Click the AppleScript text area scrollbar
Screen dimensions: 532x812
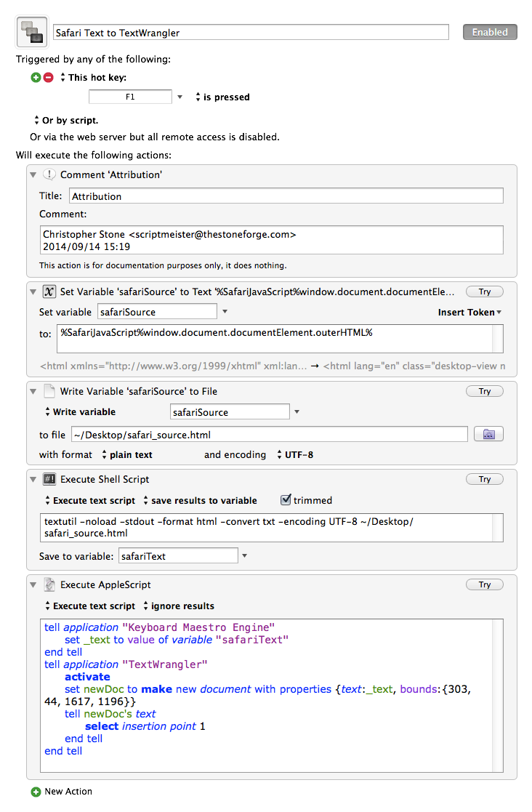click(498, 696)
